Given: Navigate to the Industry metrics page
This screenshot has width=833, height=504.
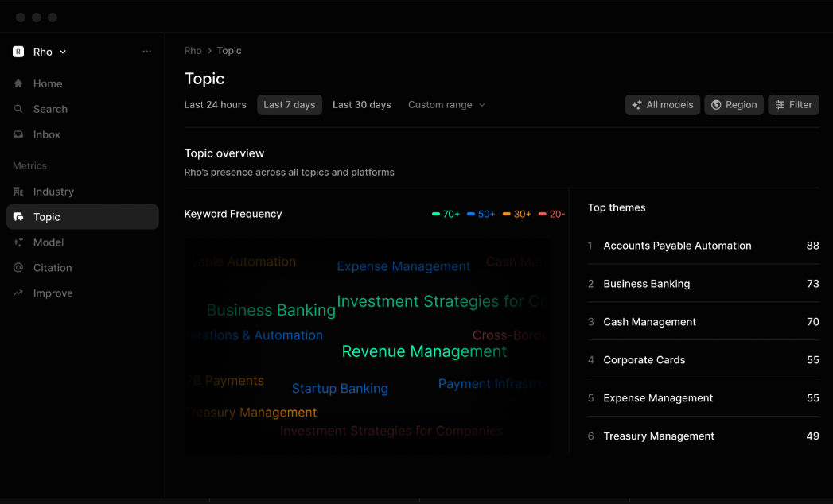Looking at the screenshot, I should [x=82, y=192].
